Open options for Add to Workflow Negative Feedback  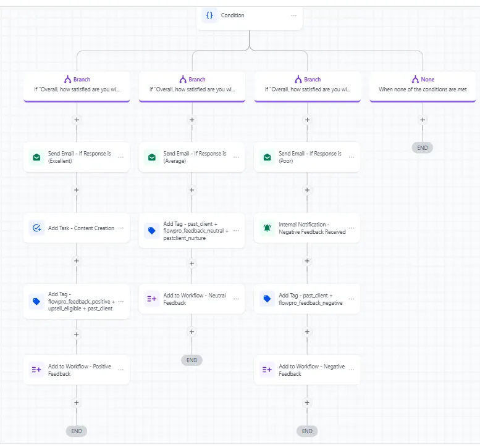pos(352,370)
